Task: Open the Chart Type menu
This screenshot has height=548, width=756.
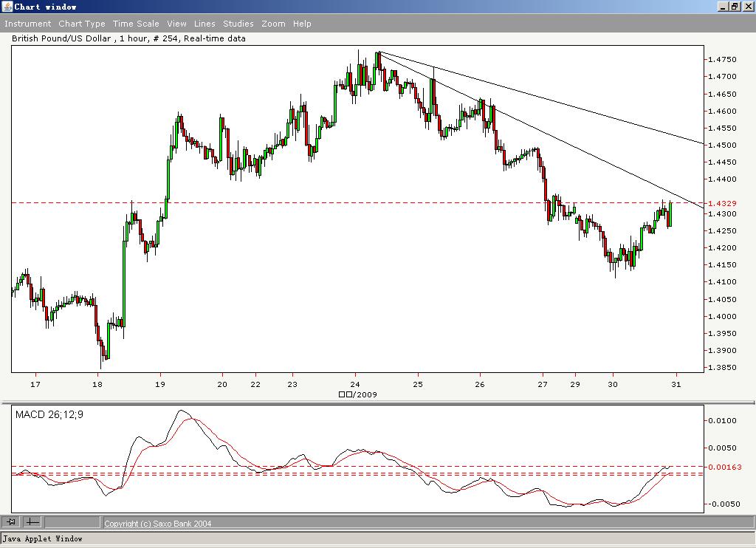Action: tap(82, 24)
